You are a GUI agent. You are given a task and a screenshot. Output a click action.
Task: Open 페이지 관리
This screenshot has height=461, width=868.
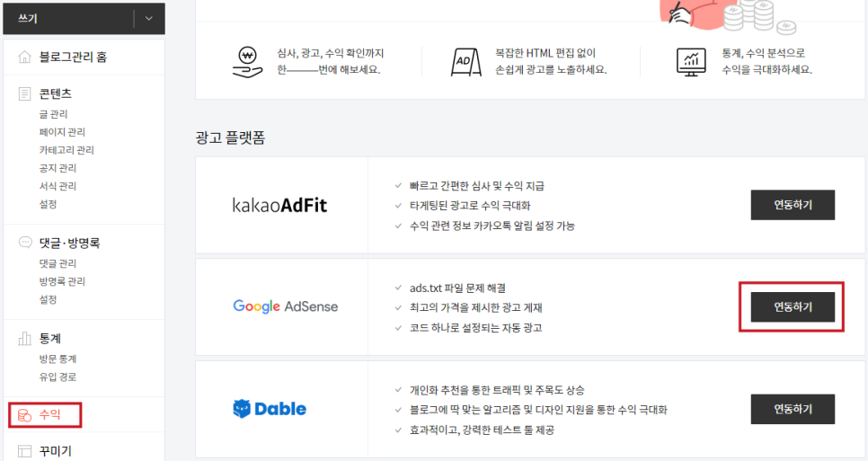click(x=62, y=132)
